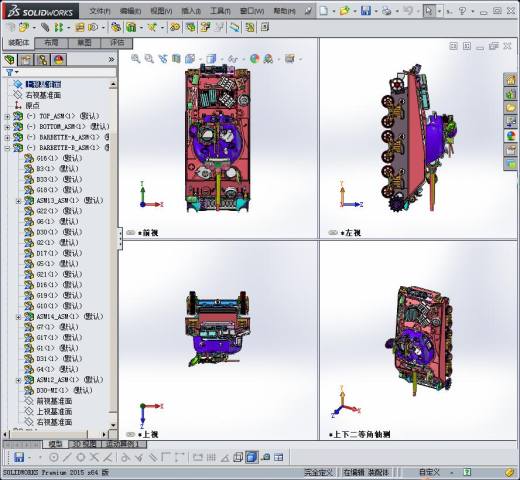The height and width of the screenshot is (480, 520).
Task: Open the DisplayManager color ball tab icon
Action: pyautogui.click(x=59, y=60)
